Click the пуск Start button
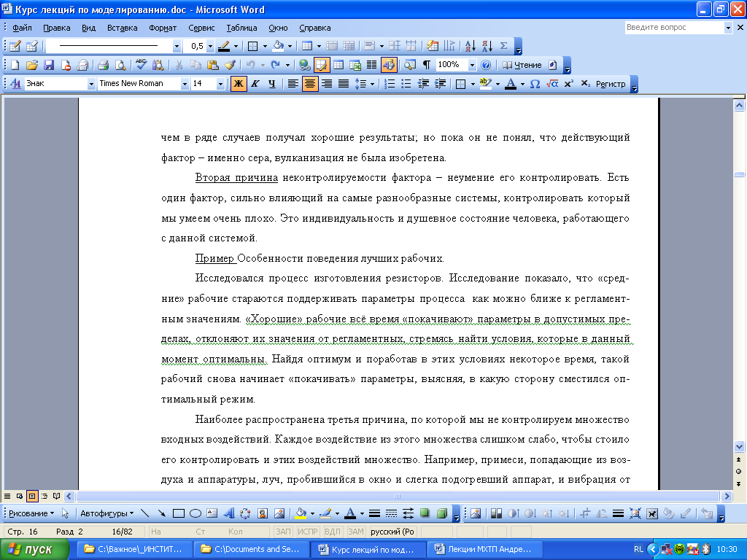The width and height of the screenshot is (747, 560). [x=34, y=550]
